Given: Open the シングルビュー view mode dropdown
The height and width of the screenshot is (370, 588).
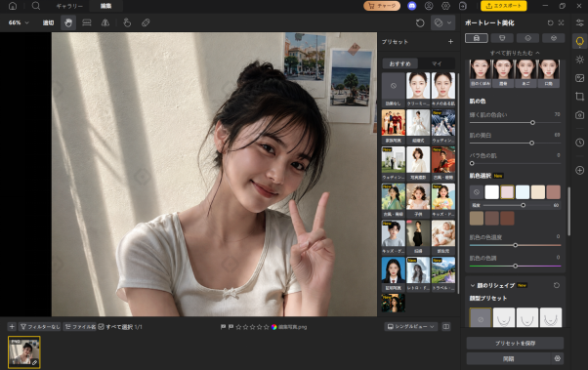Looking at the screenshot, I should point(411,327).
